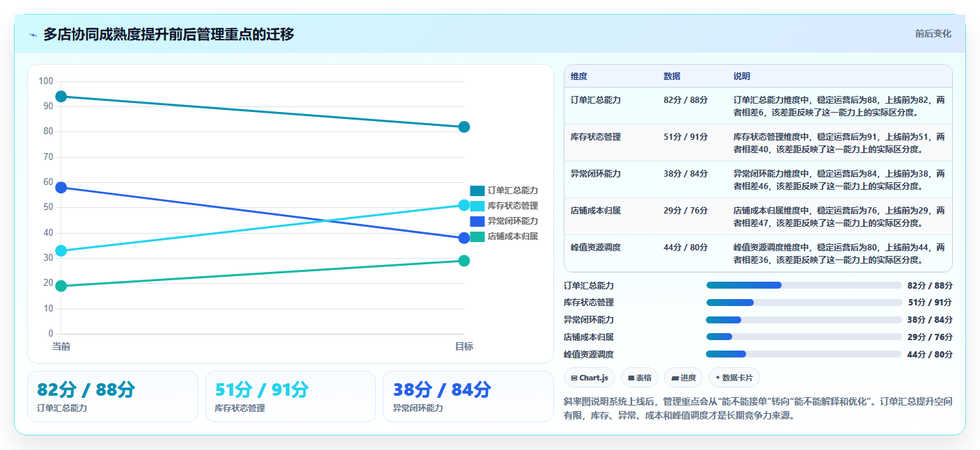
Task: Click legend label 库存状态管理
Action: tap(513, 206)
